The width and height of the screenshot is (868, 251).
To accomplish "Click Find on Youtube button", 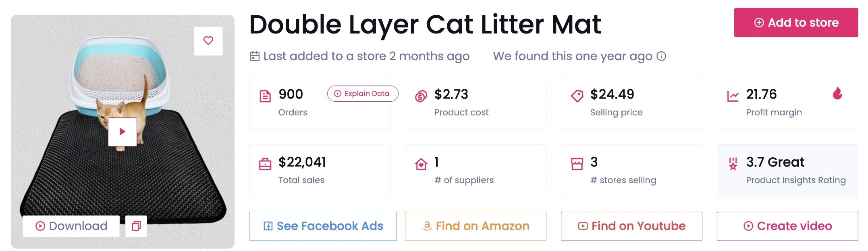I will [x=631, y=226].
